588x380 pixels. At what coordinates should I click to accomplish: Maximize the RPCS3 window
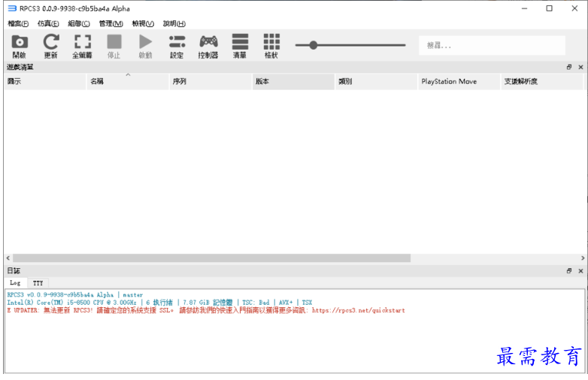click(x=550, y=8)
